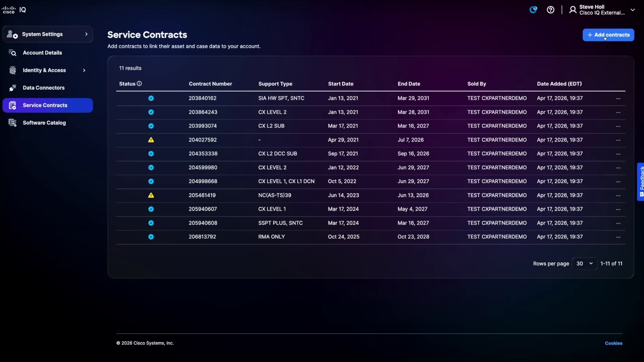Open more options for contract 203864243
The height and width of the screenshot is (362, 644).
click(618, 112)
